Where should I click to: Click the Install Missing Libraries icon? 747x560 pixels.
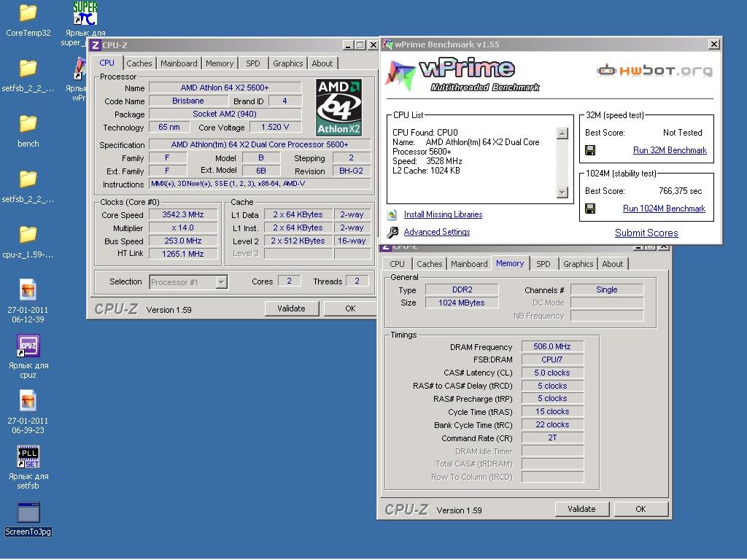[392, 215]
